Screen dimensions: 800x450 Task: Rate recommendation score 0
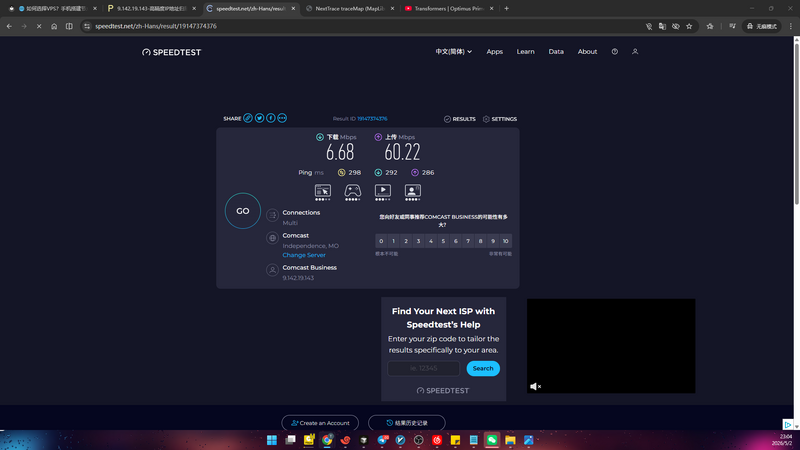tap(381, 241)
